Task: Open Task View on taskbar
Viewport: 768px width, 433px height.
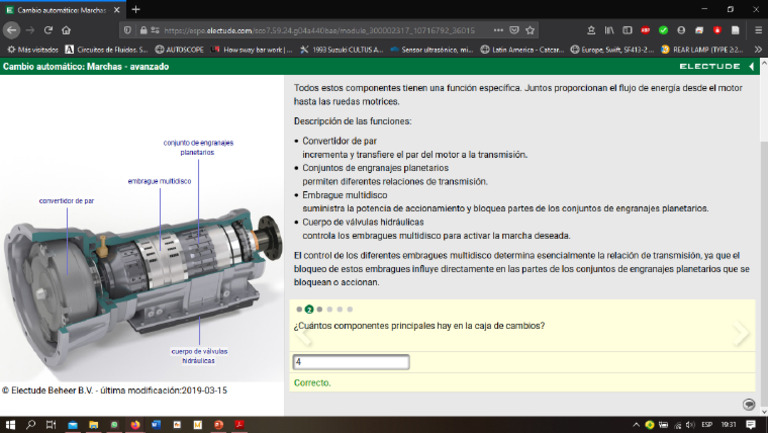Action: [x=50, y=425]
